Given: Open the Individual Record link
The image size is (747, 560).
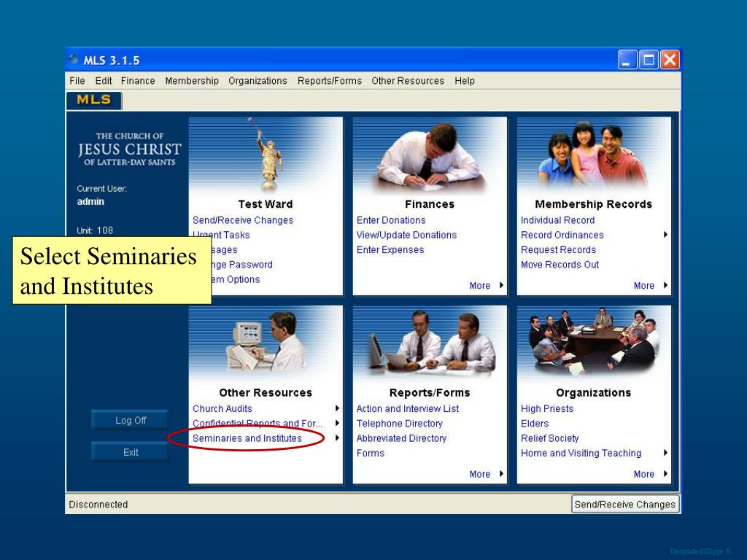Looking at the screenshot, I should 557,220.
